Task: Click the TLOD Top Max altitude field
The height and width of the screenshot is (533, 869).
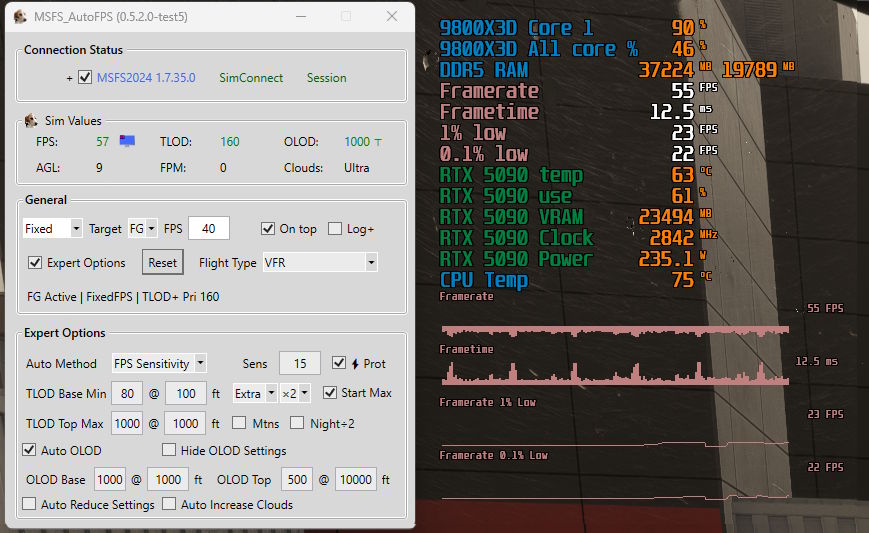Action: (186, 423)
